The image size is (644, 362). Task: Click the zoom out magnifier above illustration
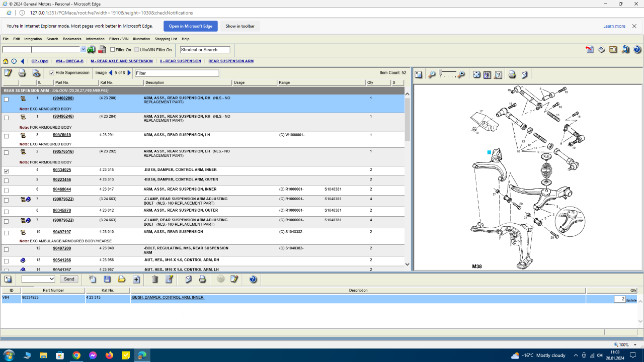click(x=432, y=75)
